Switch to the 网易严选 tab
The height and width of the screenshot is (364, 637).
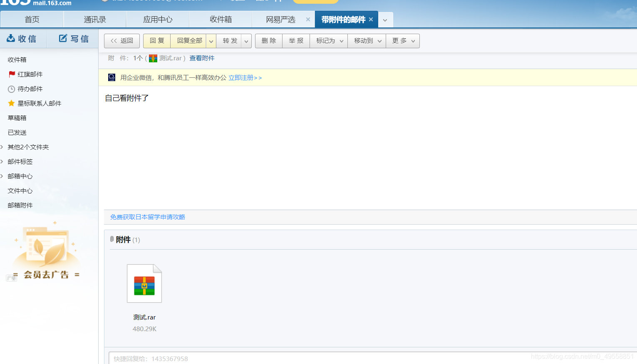pyautogui.click(x=280, y=20)
